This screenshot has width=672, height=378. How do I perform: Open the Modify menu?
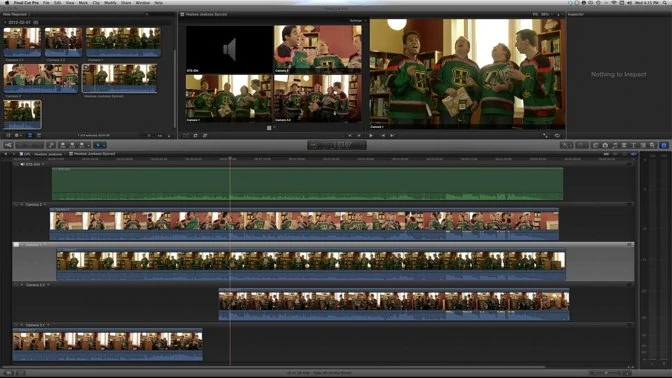110,3
